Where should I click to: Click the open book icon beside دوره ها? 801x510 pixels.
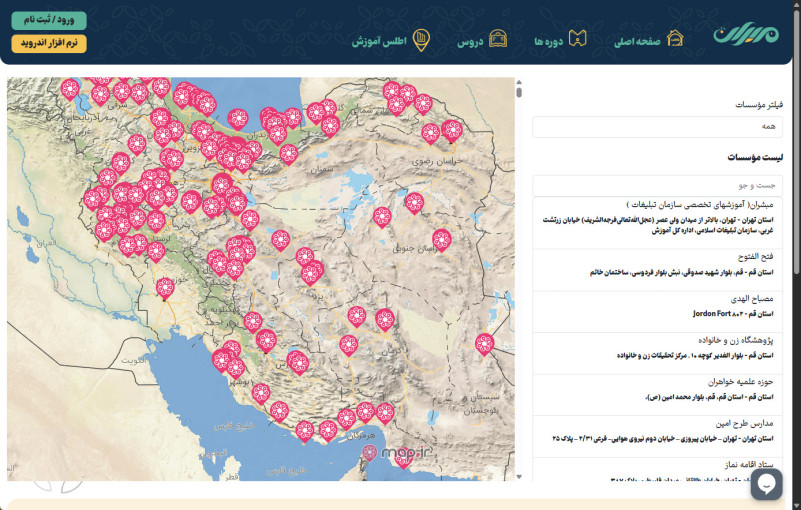576,39
